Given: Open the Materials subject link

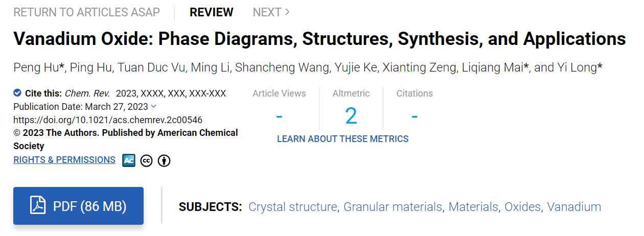Looking at the screenshot, I should pos(473,207).
